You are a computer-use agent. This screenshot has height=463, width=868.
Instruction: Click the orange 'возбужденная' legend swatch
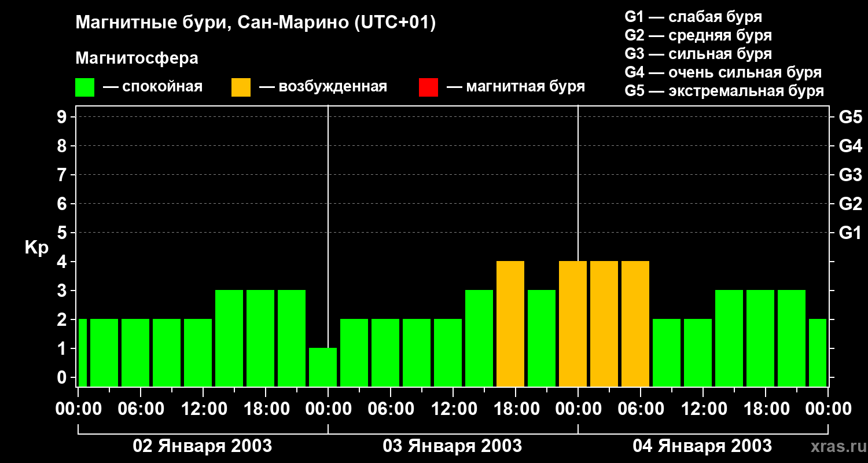pyautogui.click(x=241, y=87)
